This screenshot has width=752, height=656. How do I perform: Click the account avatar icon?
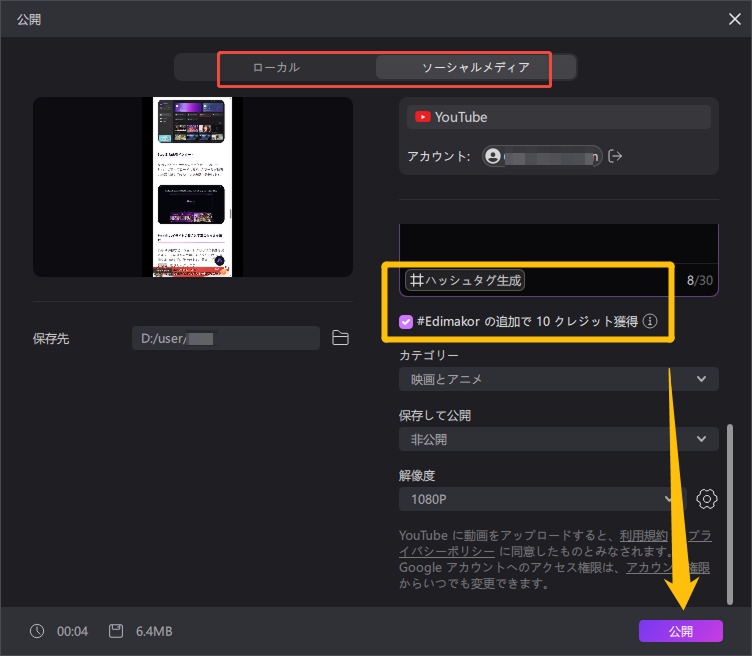click(493, 156)
